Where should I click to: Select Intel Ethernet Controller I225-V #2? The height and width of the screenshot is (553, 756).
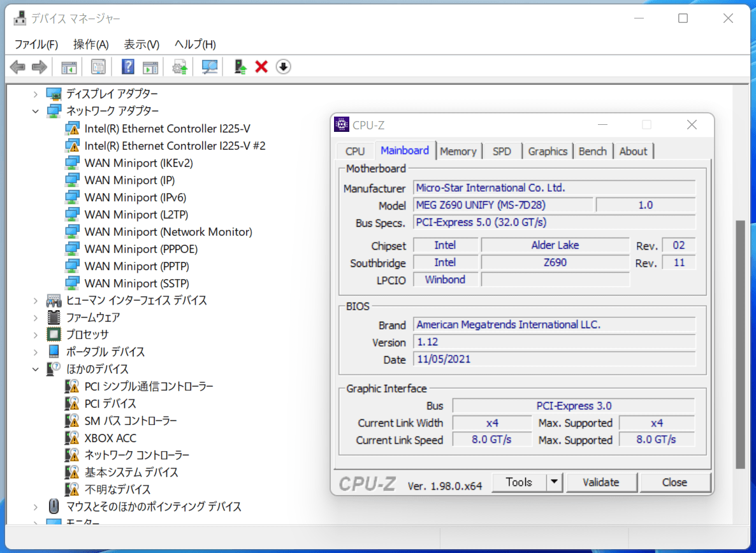[x=175, y=146]
